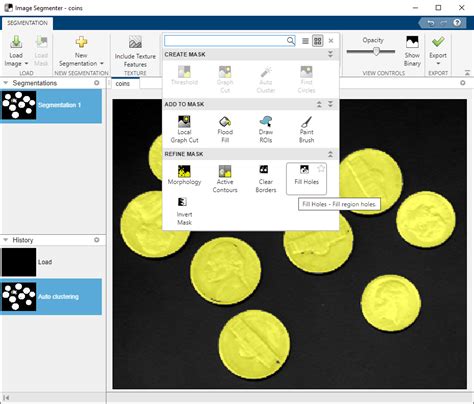Pick the Paint Brush tool

tap(306, 129)
